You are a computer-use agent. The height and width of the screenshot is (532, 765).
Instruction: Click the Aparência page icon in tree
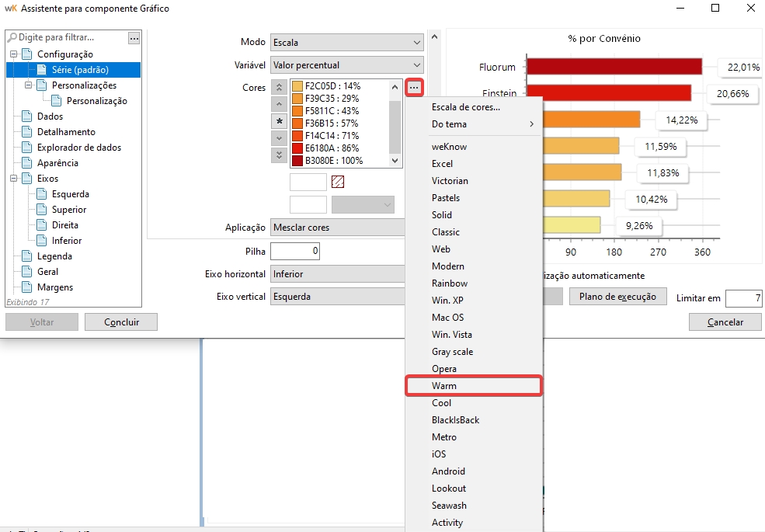[x=27, y=163]
